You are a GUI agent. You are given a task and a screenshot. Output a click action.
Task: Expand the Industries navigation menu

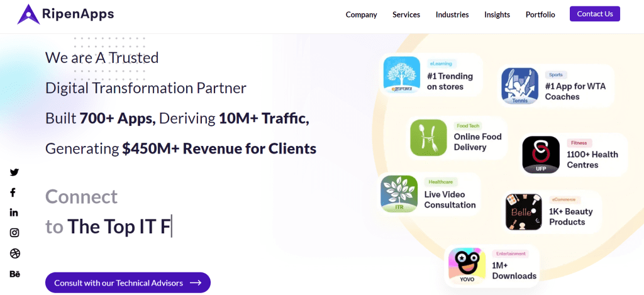pos(452,14)
